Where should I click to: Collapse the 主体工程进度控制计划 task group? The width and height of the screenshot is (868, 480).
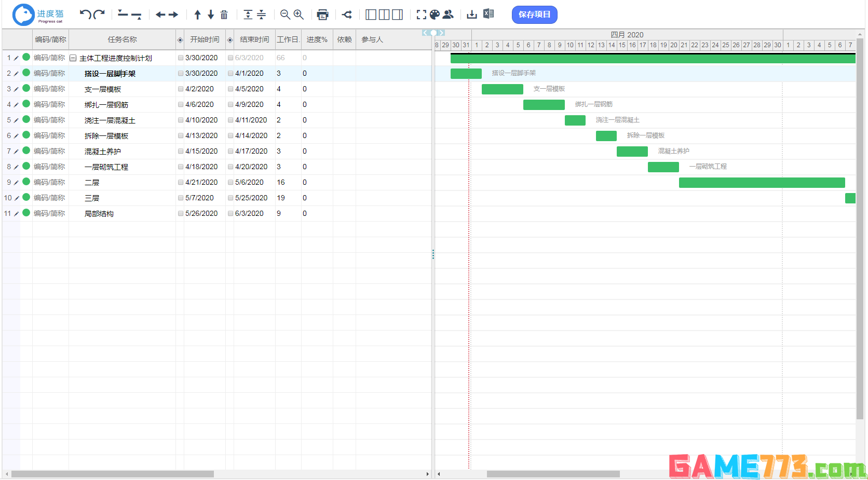click(73, 58)
